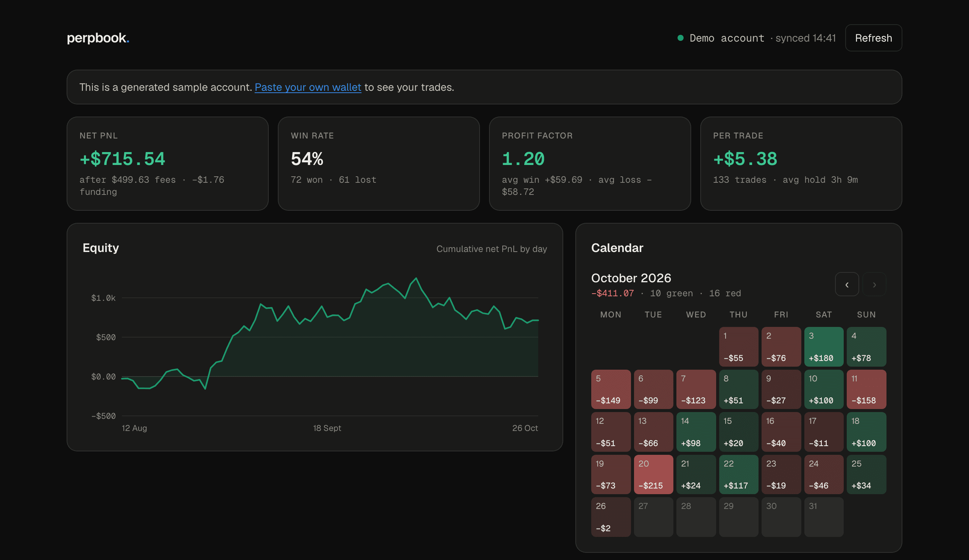Screen dimensions: 969x560
Task: Click the Refresh button
Action: (x=873, y=38)
